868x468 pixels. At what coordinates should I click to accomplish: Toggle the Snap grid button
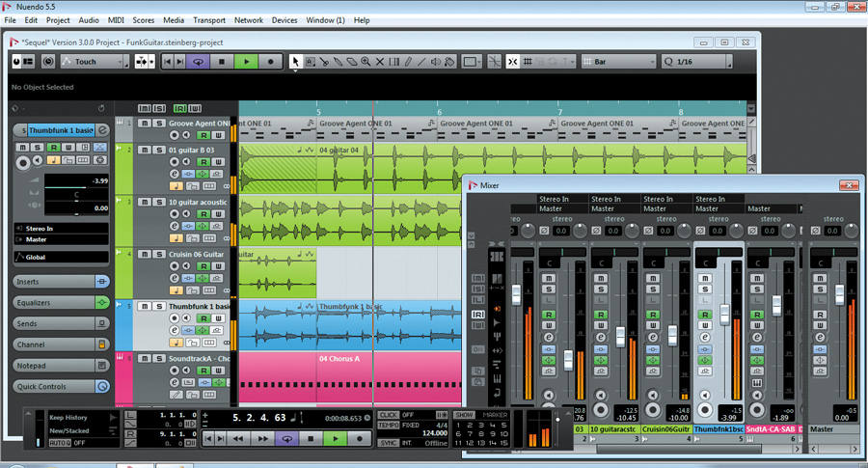(x=528, y=62)
